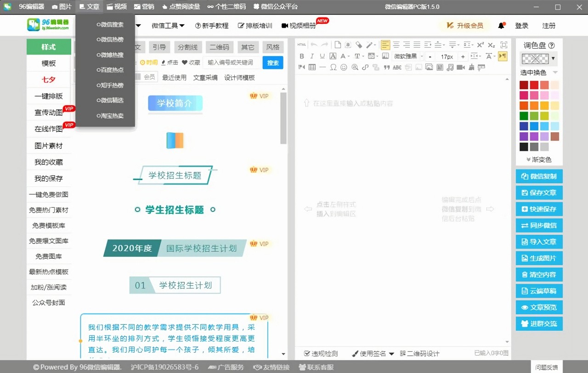
Task: Click the music note insert icon
Action: 450,68
